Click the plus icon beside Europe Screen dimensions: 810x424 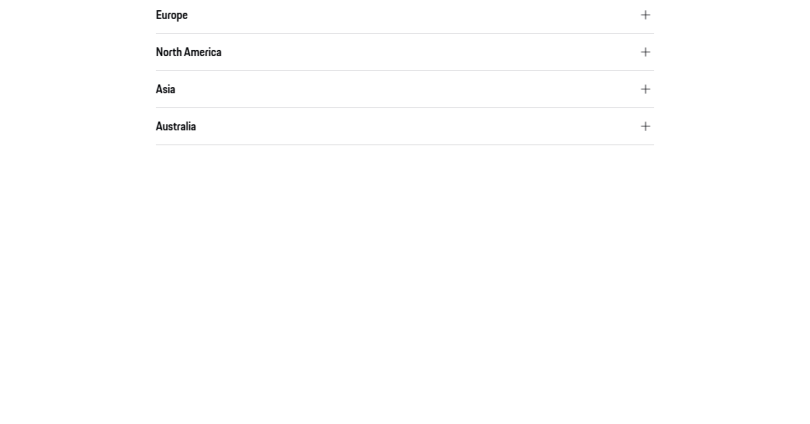(x=645, y=15)
